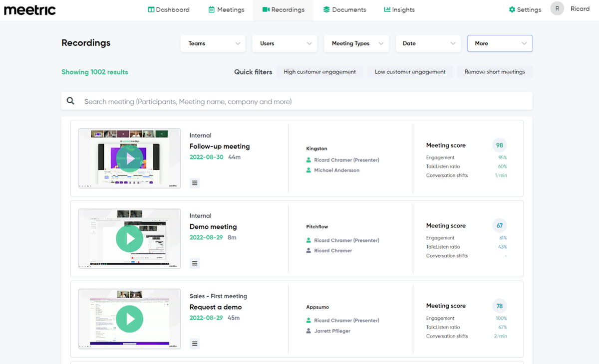
Task: Open list menu icon for Request a demo
Action: [195, 344]
